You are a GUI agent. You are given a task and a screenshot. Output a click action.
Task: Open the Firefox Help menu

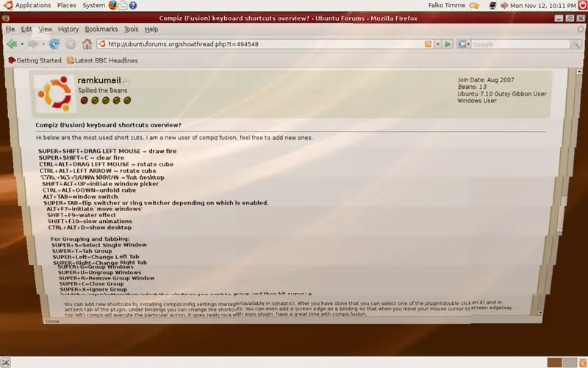(x=151, y=29)
